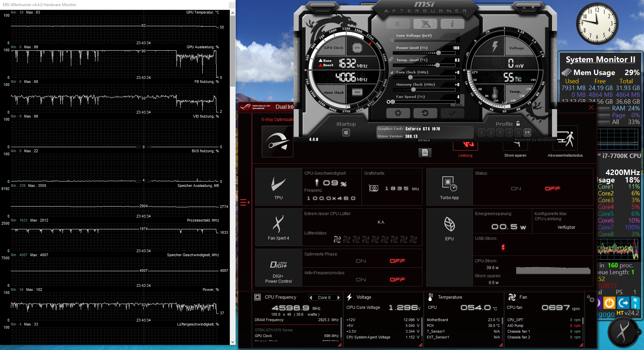The image size is (644, 350).
Task: Click the Hardware Monitor scrollbar up arrow
Action: (233, 13)
